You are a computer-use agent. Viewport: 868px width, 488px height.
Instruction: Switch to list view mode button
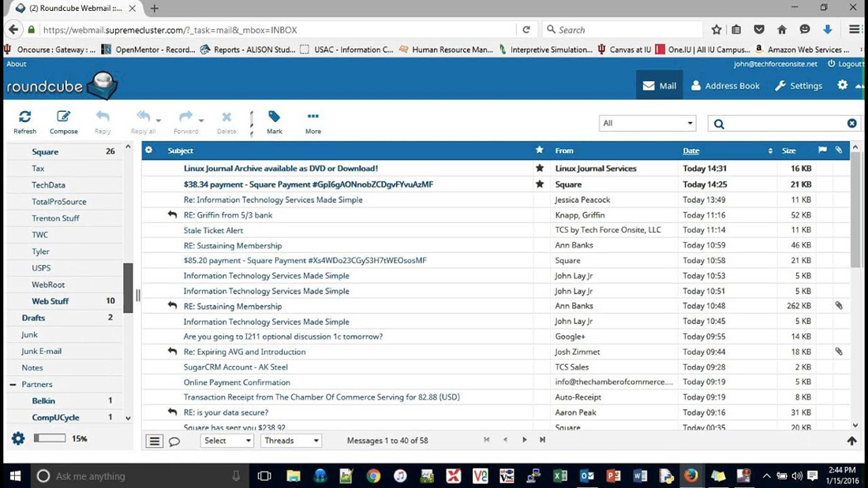coord(155,441)
